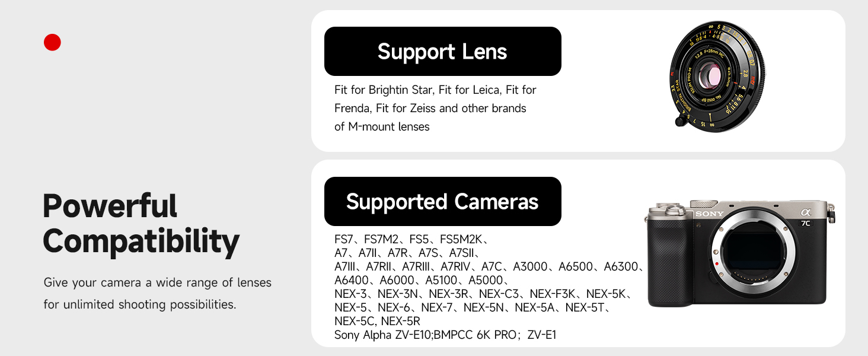Click the Sony Alpha ZV-E10 text line
This screenshot has height=356, width=868.
coord(445,335)
